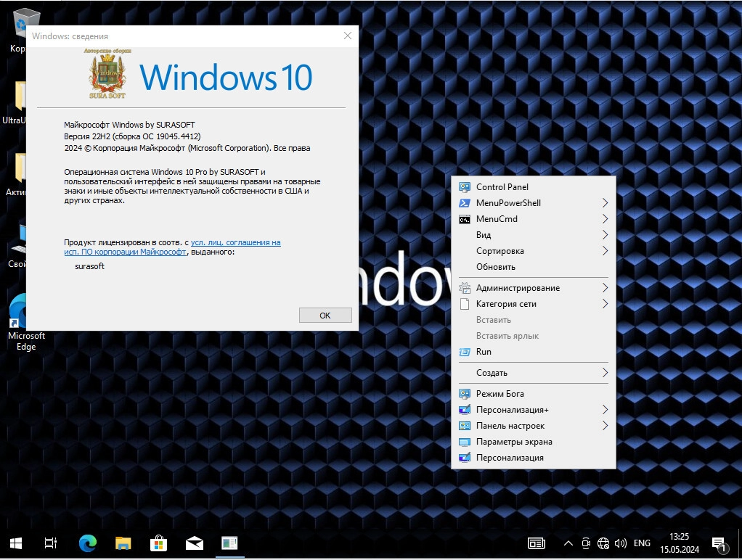Show hidden tray icons chevron
The height and width of the screenshot is (560, 742).
click(x=568, y=543)
